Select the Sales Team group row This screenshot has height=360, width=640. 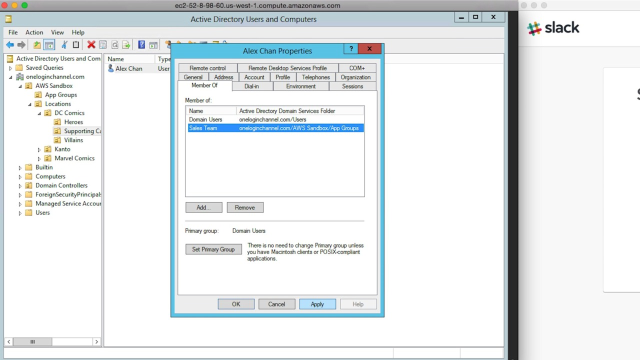(x=275, y=128)
